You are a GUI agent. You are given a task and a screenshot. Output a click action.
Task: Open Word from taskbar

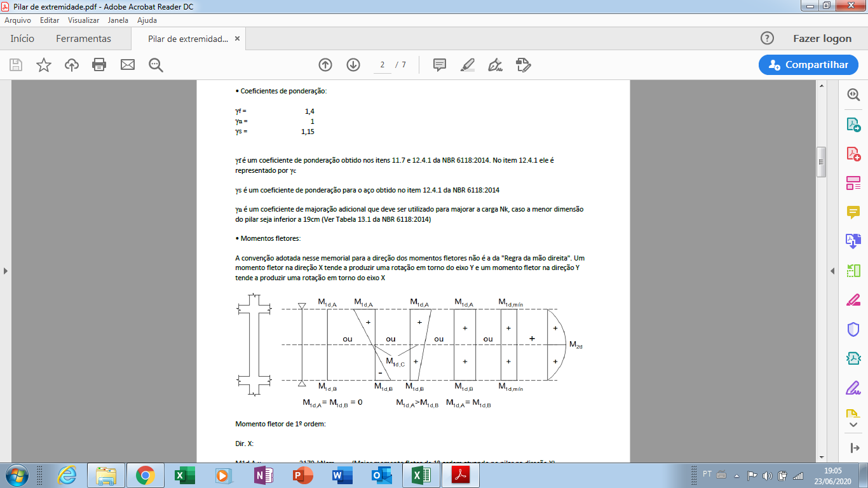[x=342, y=475]
